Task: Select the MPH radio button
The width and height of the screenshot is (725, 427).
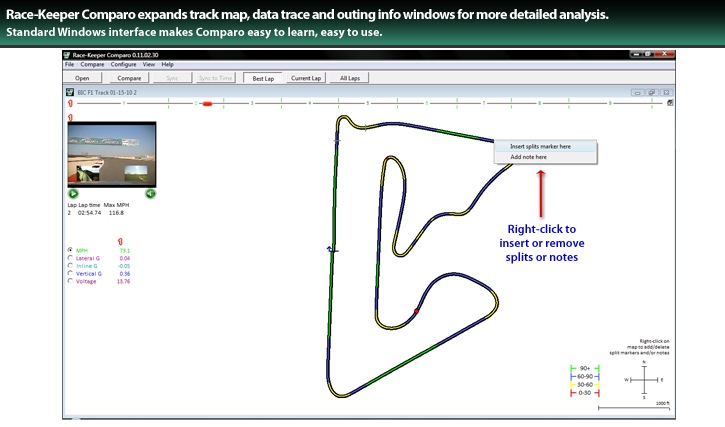Action: 69,250
